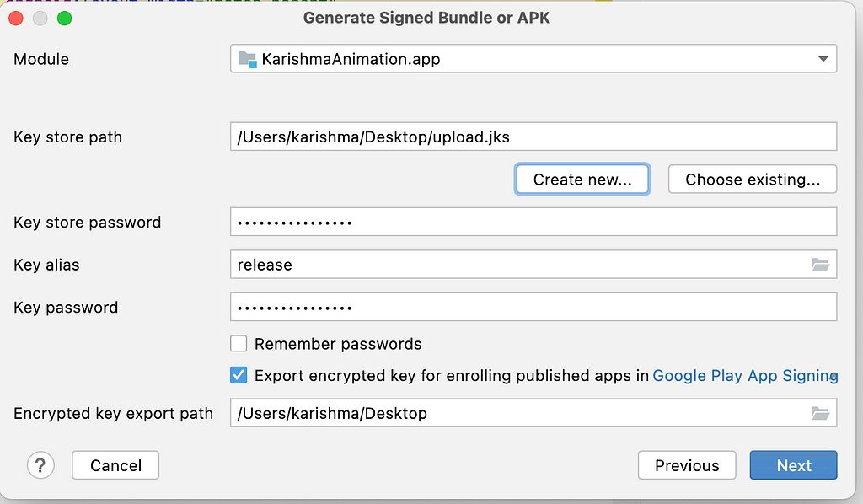This screenshot has height=504, width=863.
Task: Click the green zoom window button
Action: click(64, 19)
